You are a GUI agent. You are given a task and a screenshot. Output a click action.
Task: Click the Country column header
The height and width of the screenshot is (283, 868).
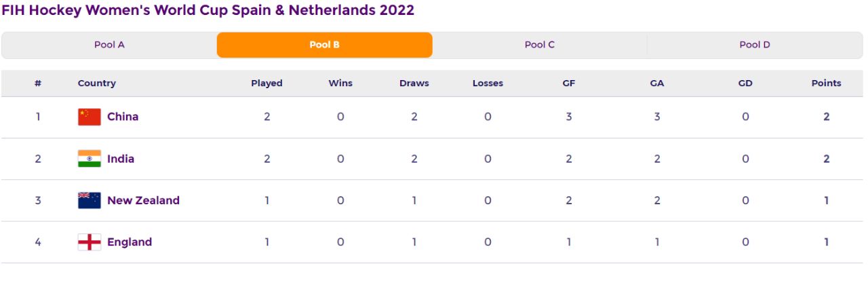(97, 83)
